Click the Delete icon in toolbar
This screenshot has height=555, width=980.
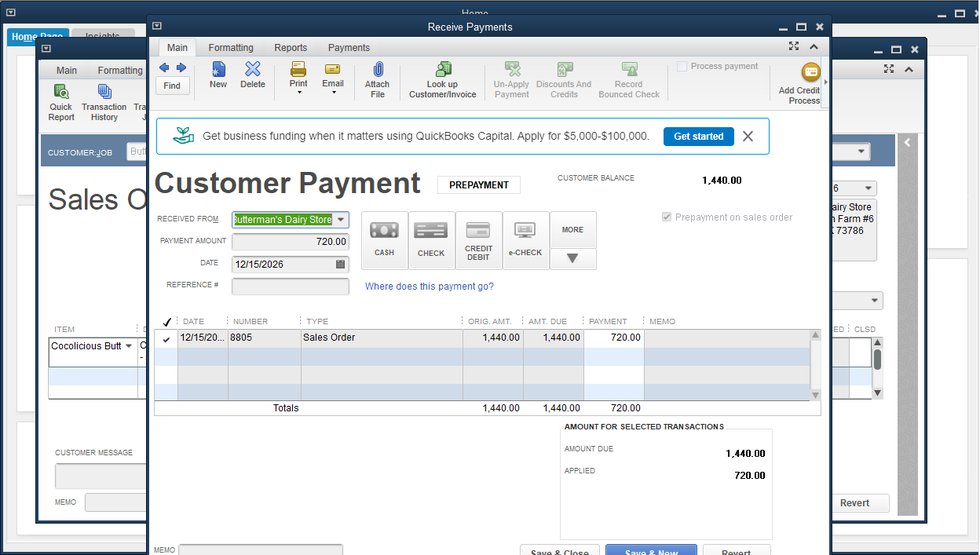coord(253,70)
